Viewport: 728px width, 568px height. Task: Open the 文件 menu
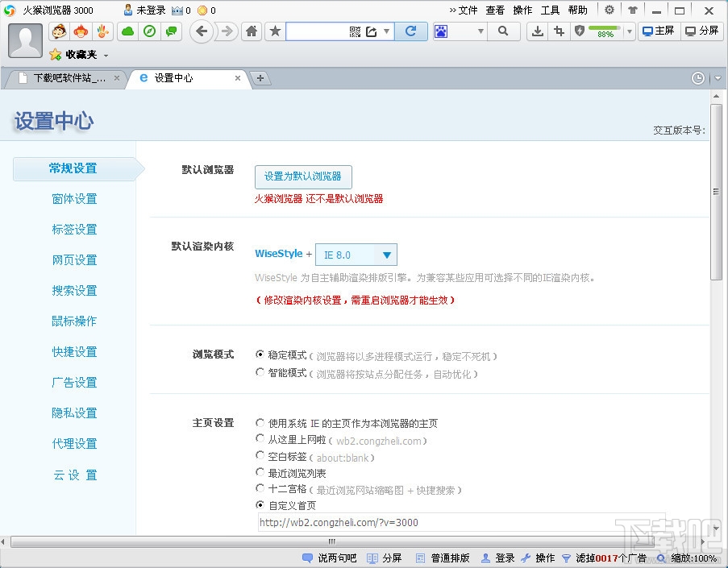(468, 10)
